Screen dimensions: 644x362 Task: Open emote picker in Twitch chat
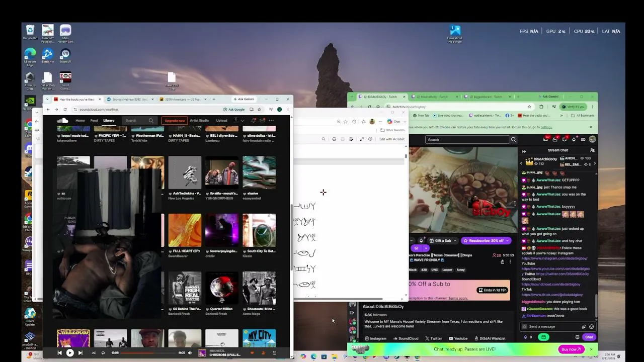591,326
